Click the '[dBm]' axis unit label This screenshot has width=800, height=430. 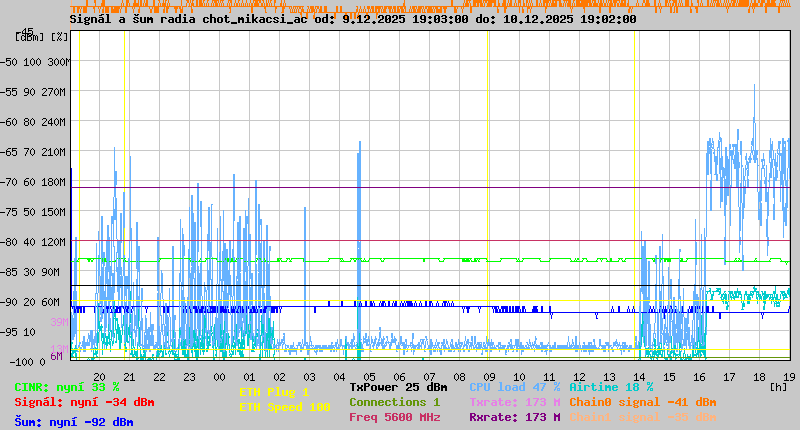click(30, 37)
